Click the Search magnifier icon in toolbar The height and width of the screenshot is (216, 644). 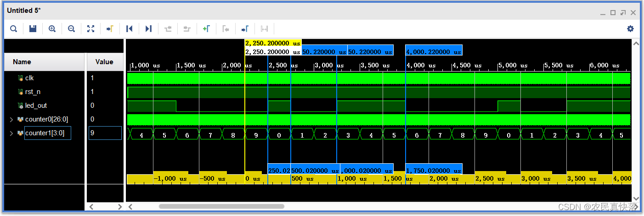click(14, 29)
